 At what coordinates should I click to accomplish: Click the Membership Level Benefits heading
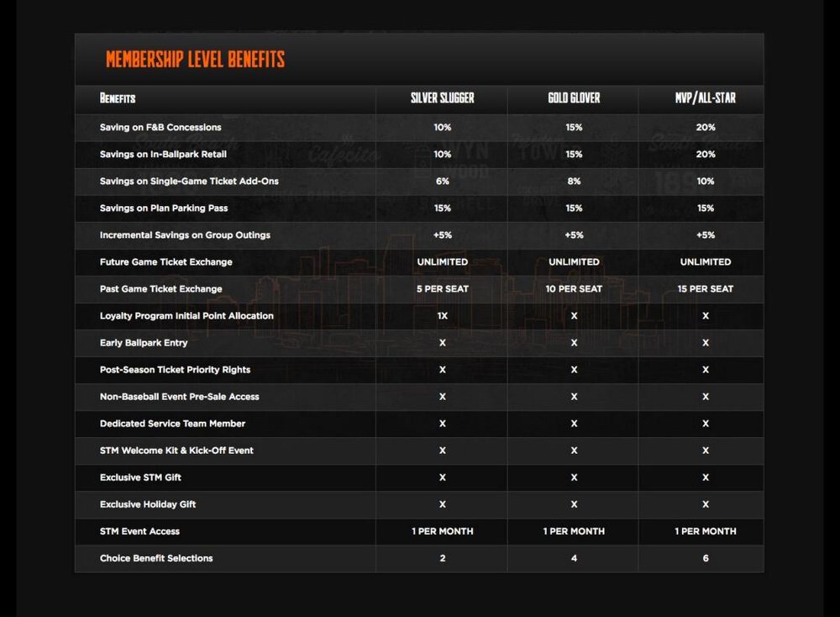click(195, 59)
